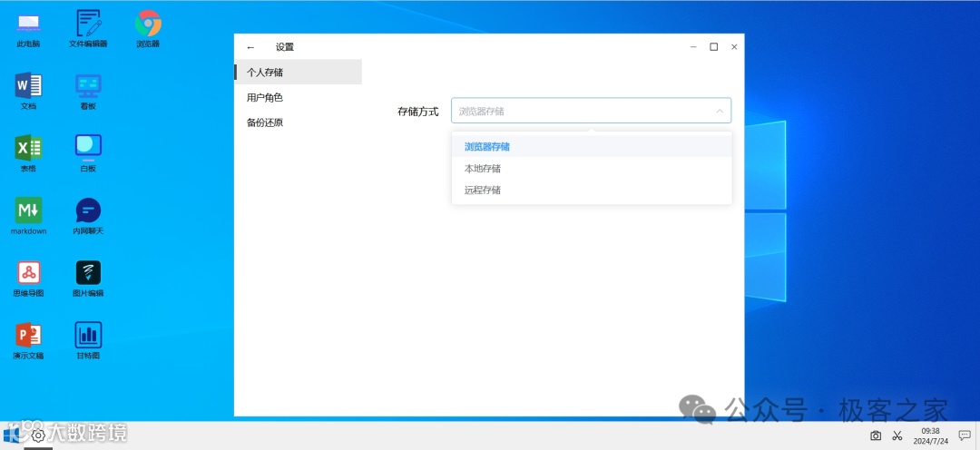Click the 存储方式 combo box field

coord(592,111)
